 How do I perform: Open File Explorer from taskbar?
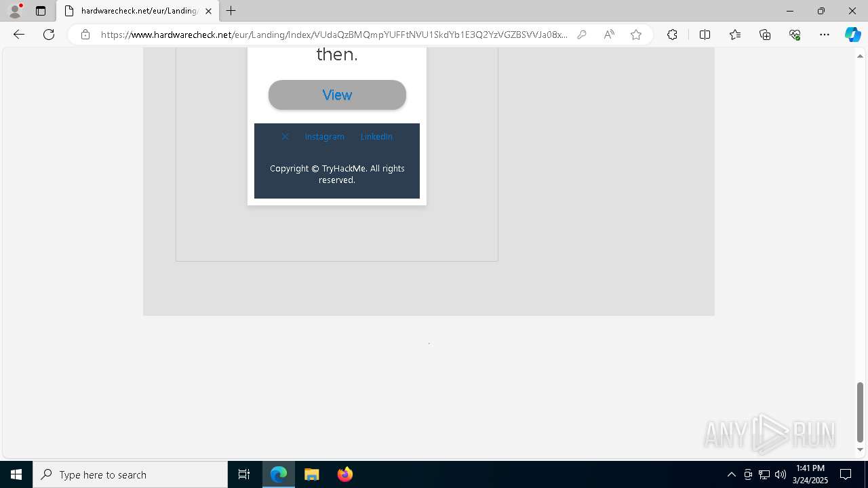tap(312, 474)
